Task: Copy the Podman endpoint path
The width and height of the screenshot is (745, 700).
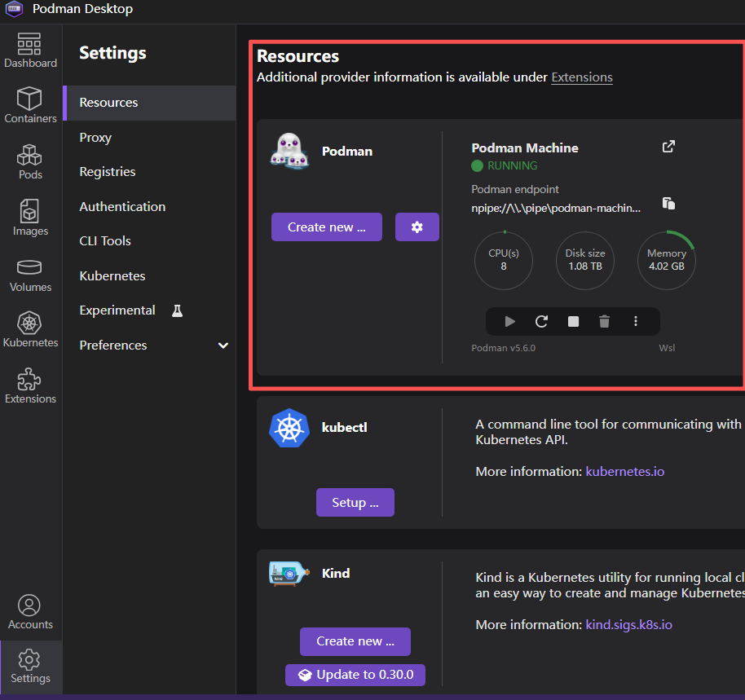Action: tap(668, 204)
